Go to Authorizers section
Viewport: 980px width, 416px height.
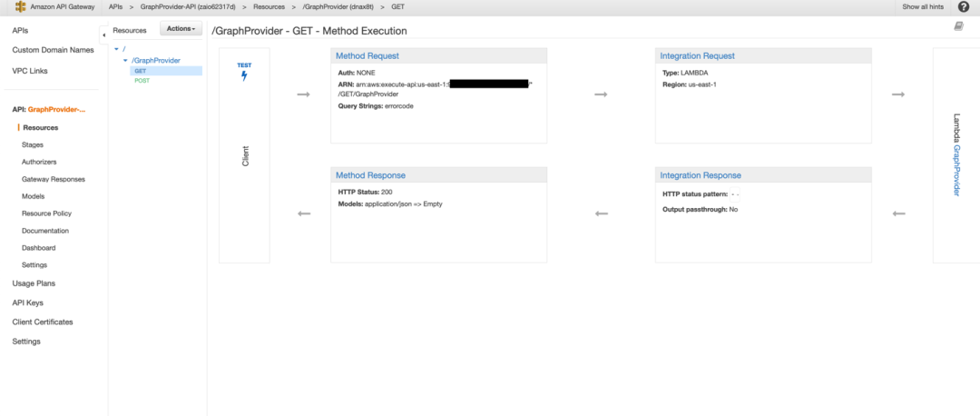coord(39,162)
